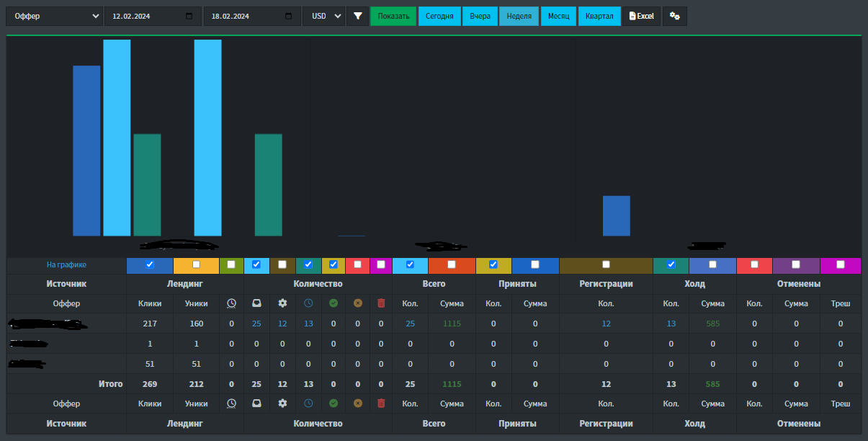The width and height of the screenshot is (868, 441).
Task: Click tall dark blue bar in first chart group
Action: tap(86, 151)
